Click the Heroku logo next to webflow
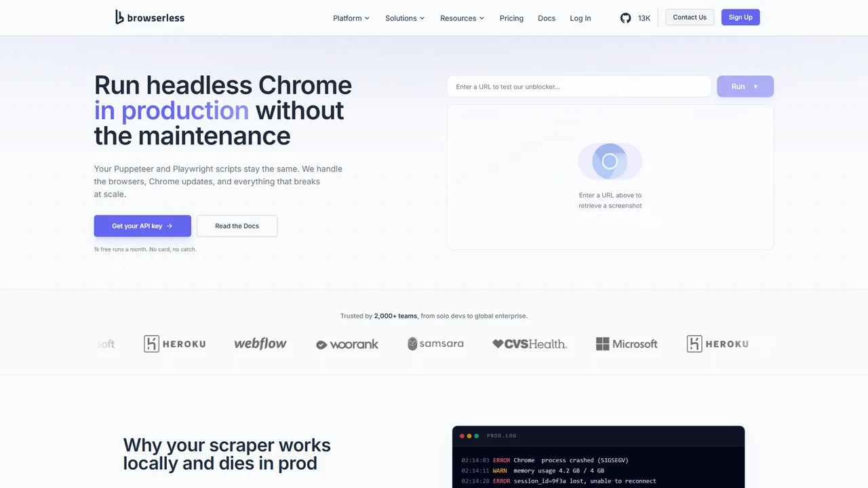 pos(174,344)
